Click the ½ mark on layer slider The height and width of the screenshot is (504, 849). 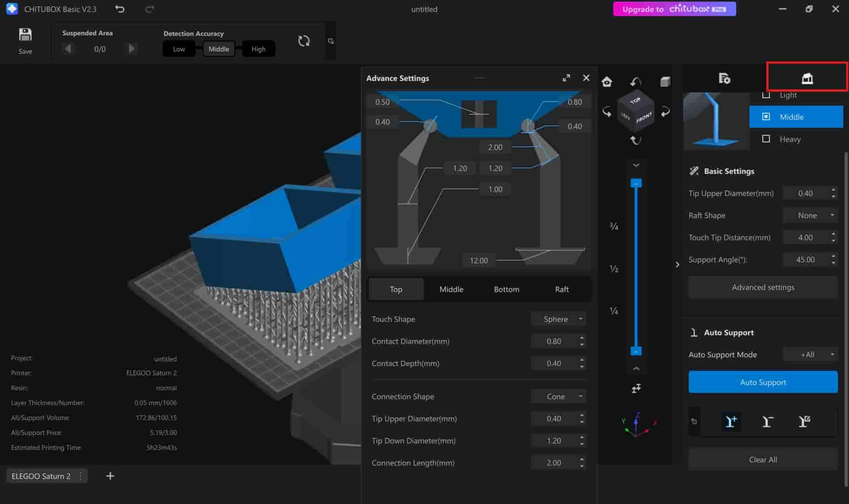click(614, 268)
